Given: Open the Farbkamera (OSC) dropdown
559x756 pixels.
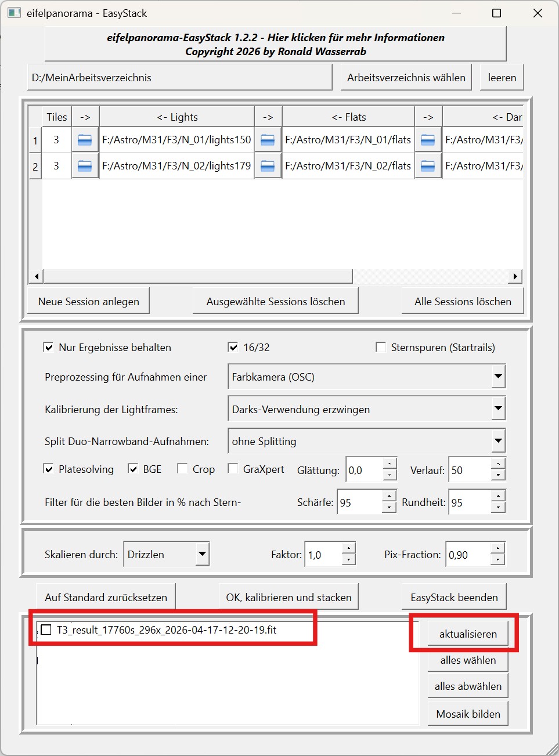Looking at the screenshot, I should pos(498,377).
